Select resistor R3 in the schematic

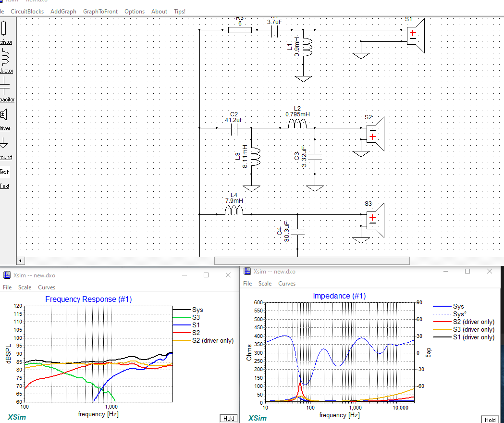(x=240, y=30)
